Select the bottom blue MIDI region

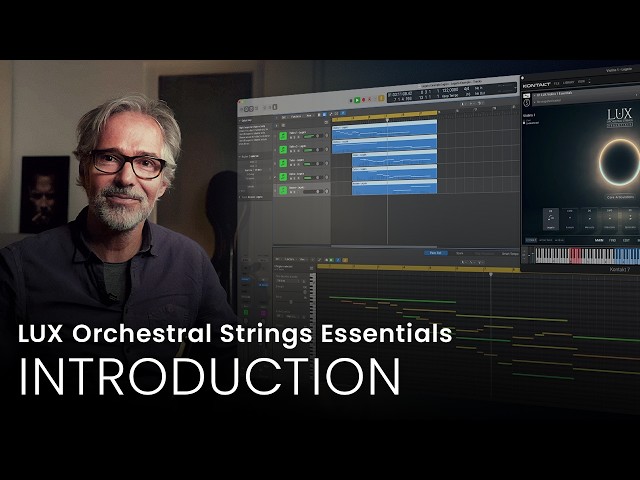click(x=394, y=188)
